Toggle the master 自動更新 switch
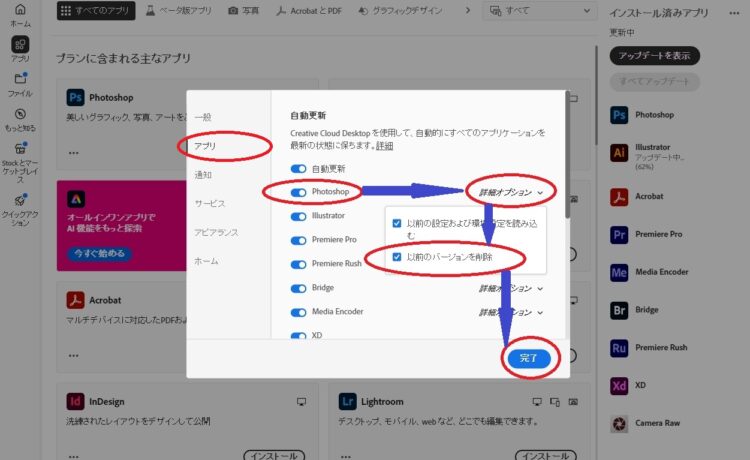 [x=298, y=169]
